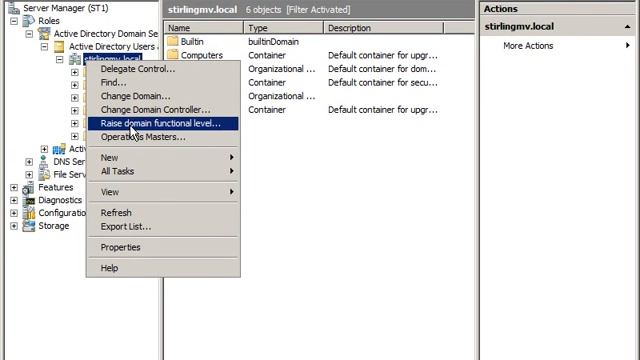Image resolution: width=640 pixels, height=360 pixels.
Task: Click Raise domain functional level
Action: click(x=163, y=123)
